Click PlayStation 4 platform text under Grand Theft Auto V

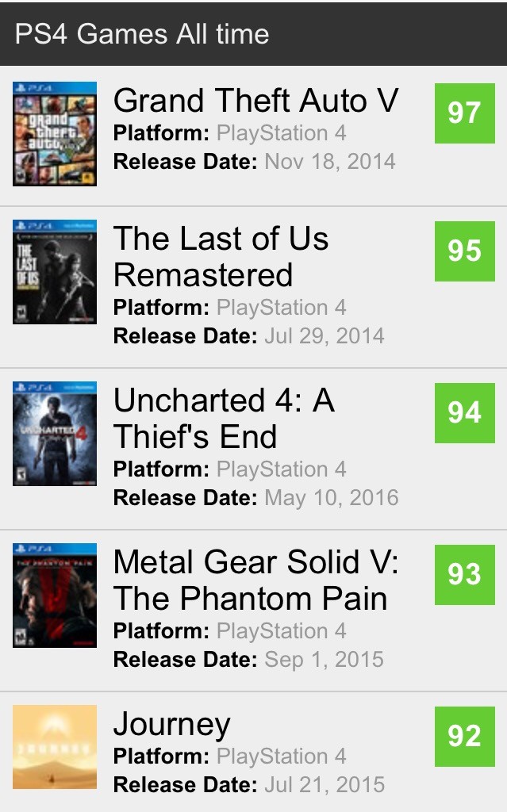tap(282, 133)
